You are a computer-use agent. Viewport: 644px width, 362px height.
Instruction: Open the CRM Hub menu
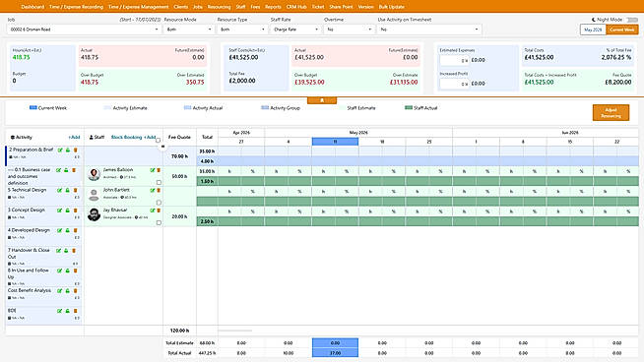click(296, 7)
